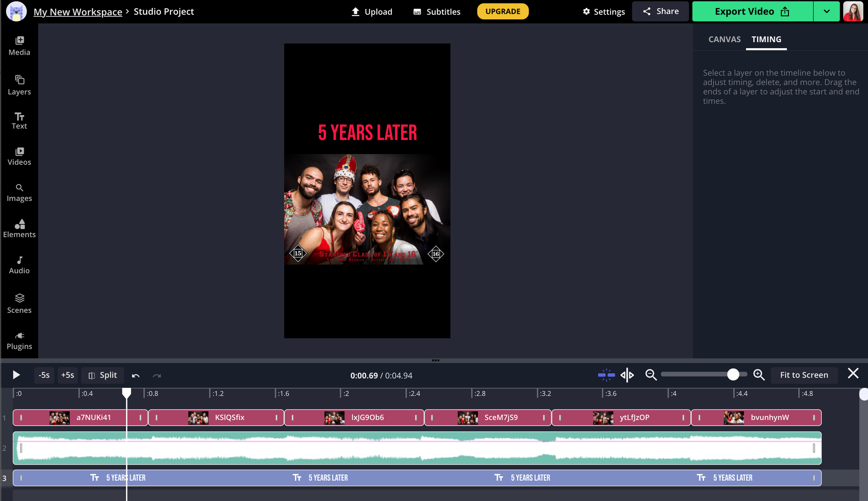The width and height of the screenshot is (868, 501).
Task: Click the UPGRADE button
Action: tap(503, 12)
